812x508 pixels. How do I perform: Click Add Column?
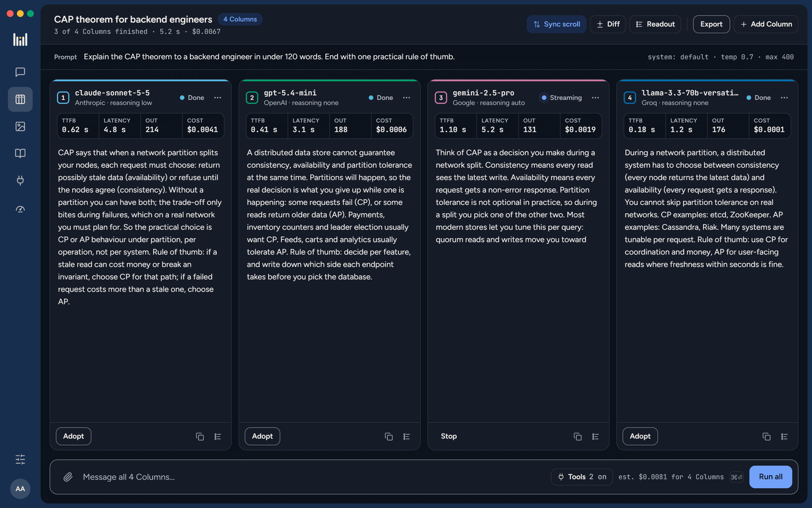click(766, 24)
